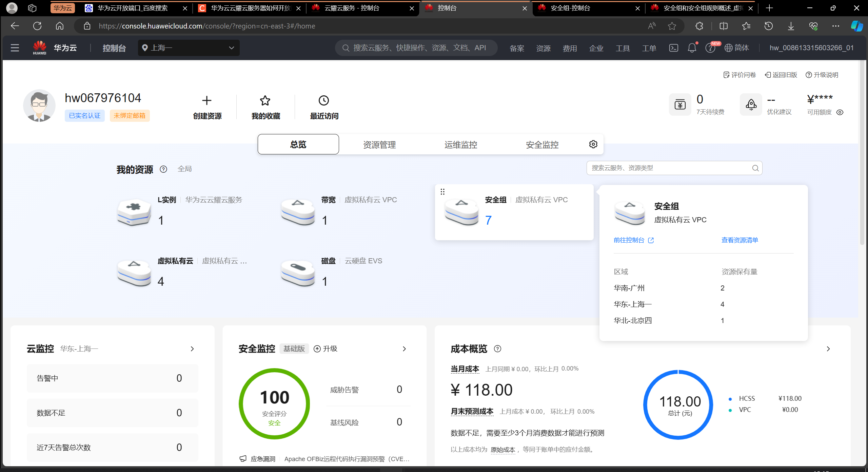The image size is (868, 472).
Task: Open the hamburger service list menu
Action: tap(15, 48)
